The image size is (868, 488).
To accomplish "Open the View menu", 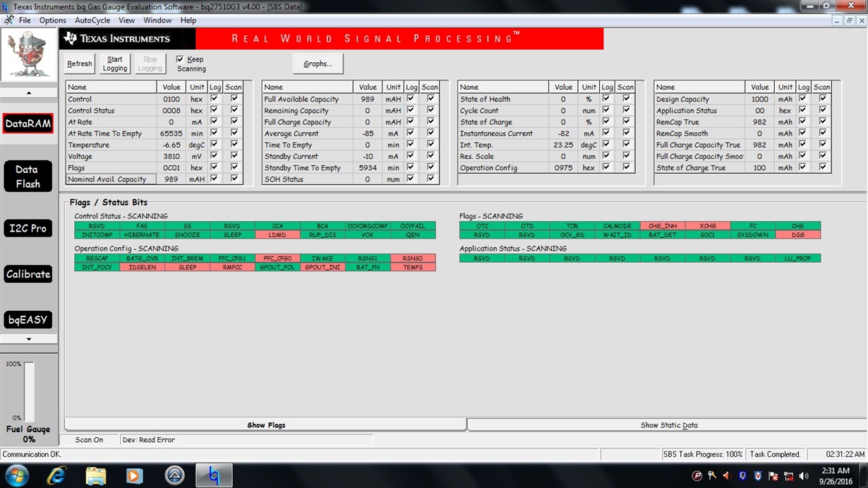I will [x=127, y=20].
